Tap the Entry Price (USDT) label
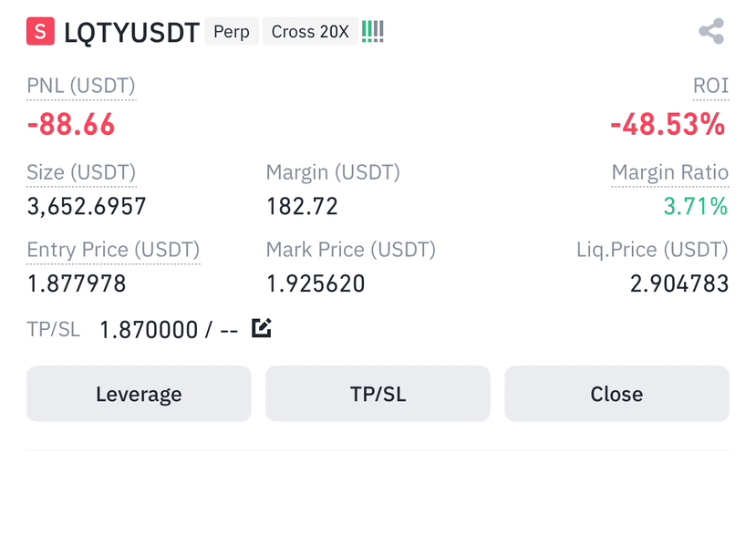 (x=113, y=250)
